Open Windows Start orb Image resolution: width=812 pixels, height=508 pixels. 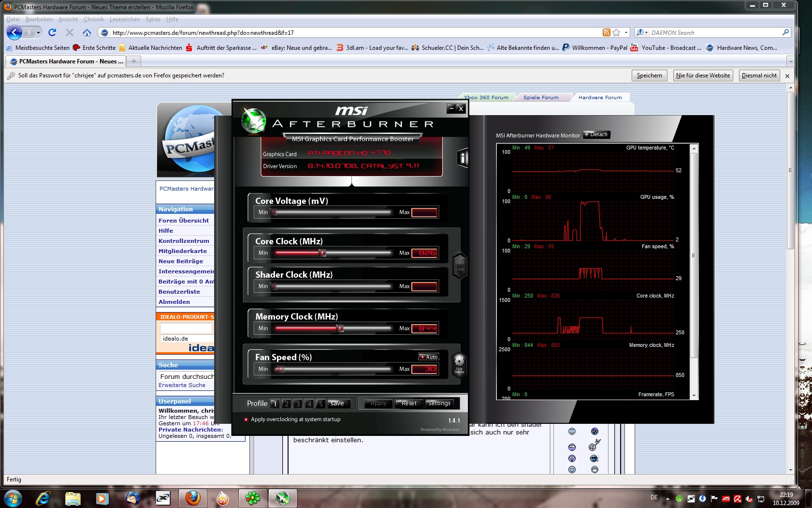click(x=13, y=498)
